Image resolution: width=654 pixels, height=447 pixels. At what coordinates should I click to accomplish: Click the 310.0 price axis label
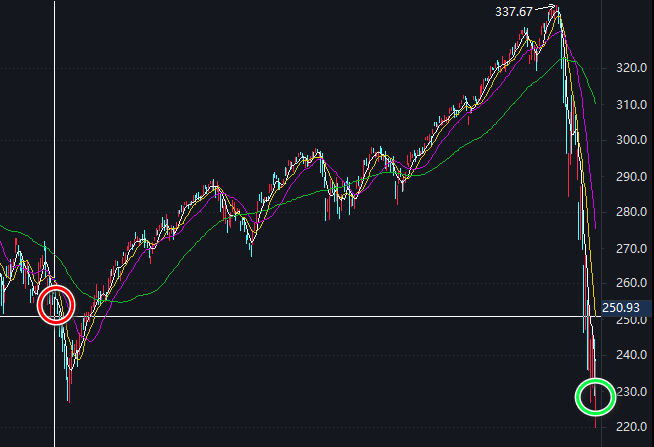[x=631, y=104]
